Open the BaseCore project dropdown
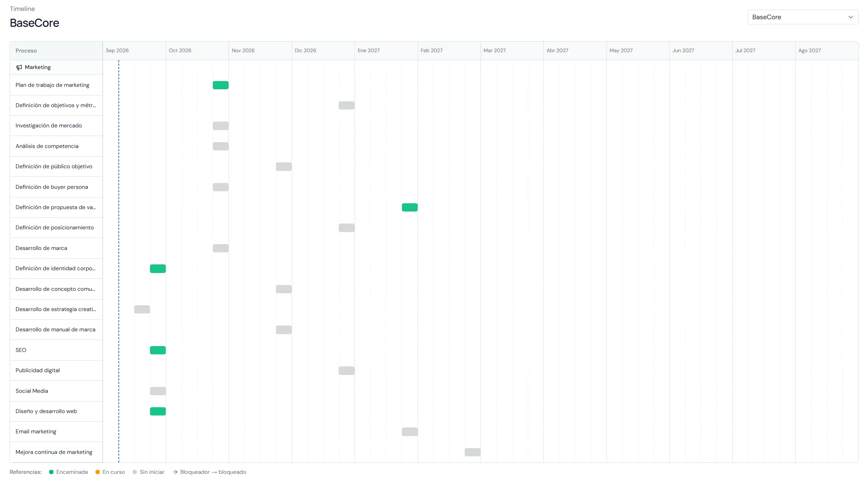 802,17
